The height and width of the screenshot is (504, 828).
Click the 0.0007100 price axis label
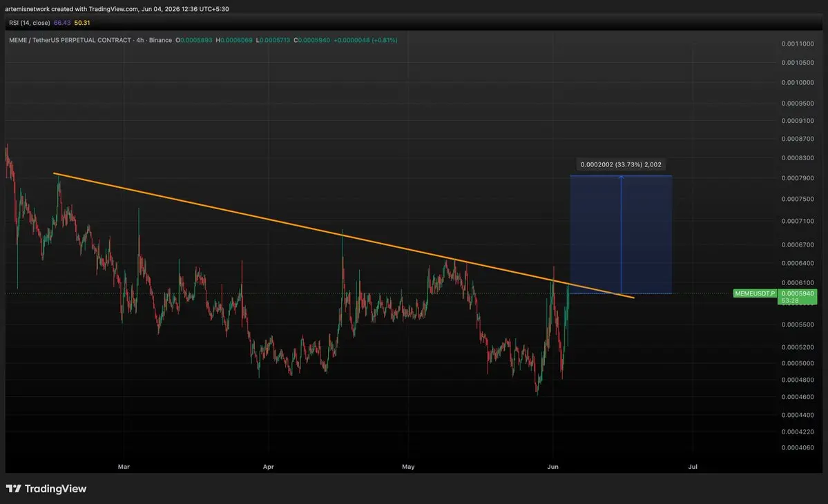tap(798, 221)
